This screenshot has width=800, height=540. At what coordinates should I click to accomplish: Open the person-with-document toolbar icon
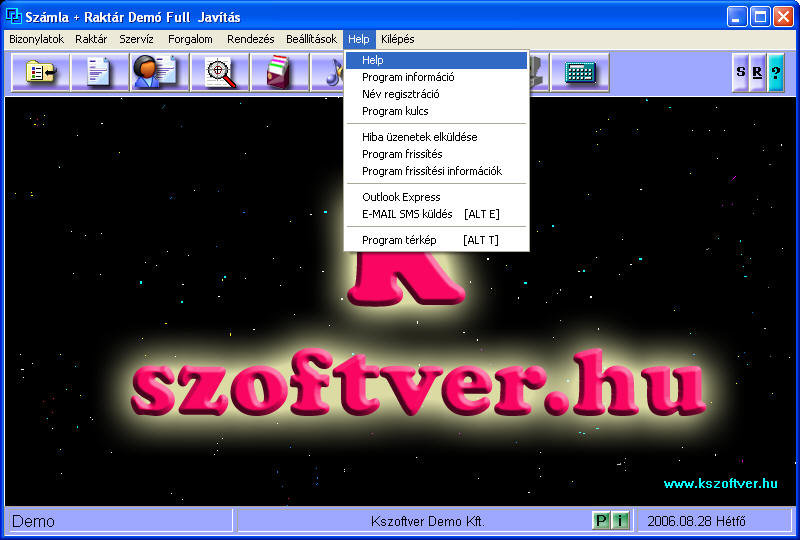(160, 72)
